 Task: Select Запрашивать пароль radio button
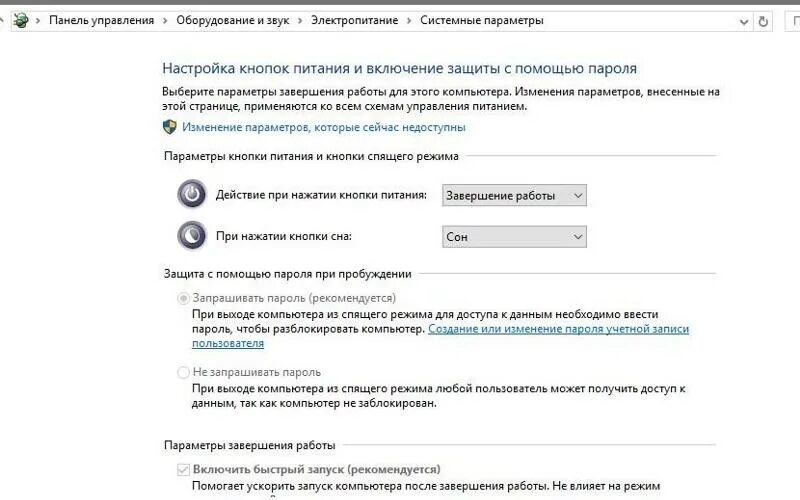[183, 298]
